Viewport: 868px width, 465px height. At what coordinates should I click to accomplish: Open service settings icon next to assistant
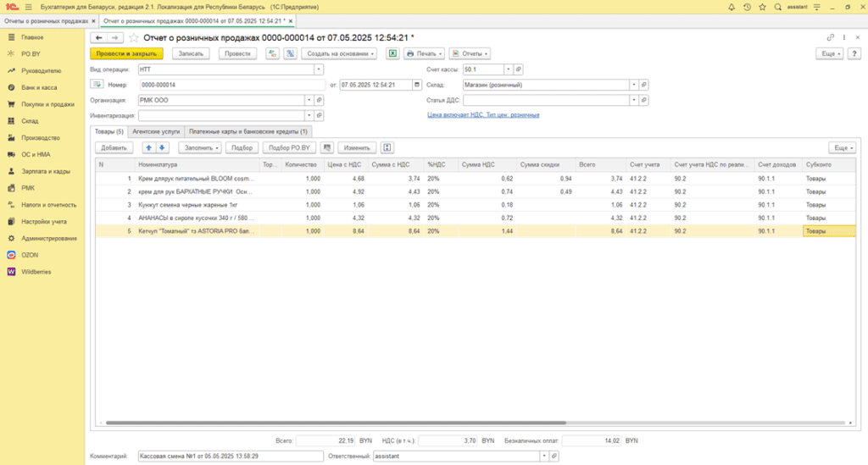pos(816,7)
